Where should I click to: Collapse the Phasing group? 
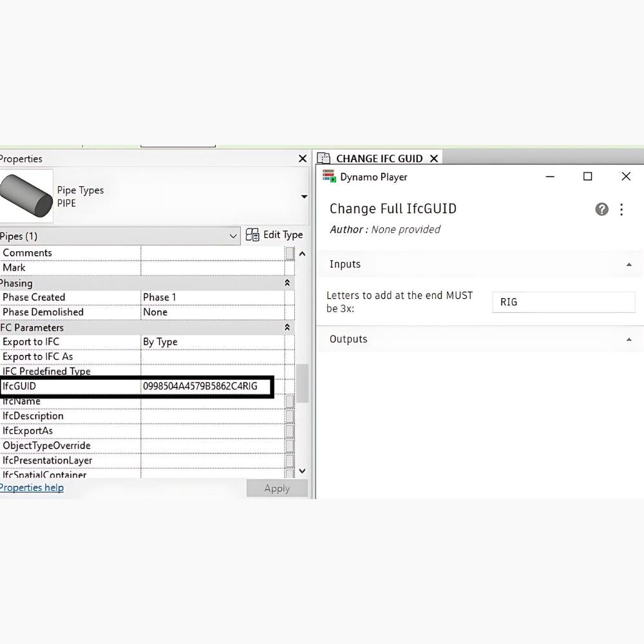287,283
